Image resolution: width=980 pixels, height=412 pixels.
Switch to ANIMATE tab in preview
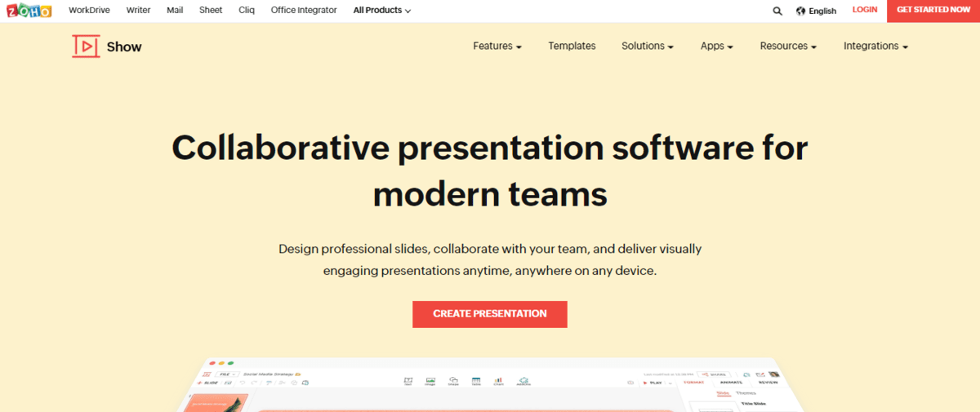click(732, 383)
